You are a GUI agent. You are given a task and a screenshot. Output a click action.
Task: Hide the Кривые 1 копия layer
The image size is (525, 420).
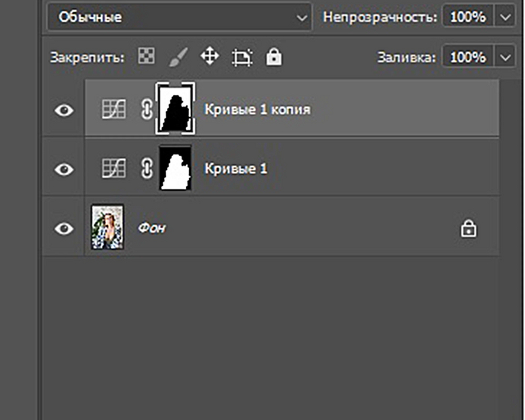64,110
